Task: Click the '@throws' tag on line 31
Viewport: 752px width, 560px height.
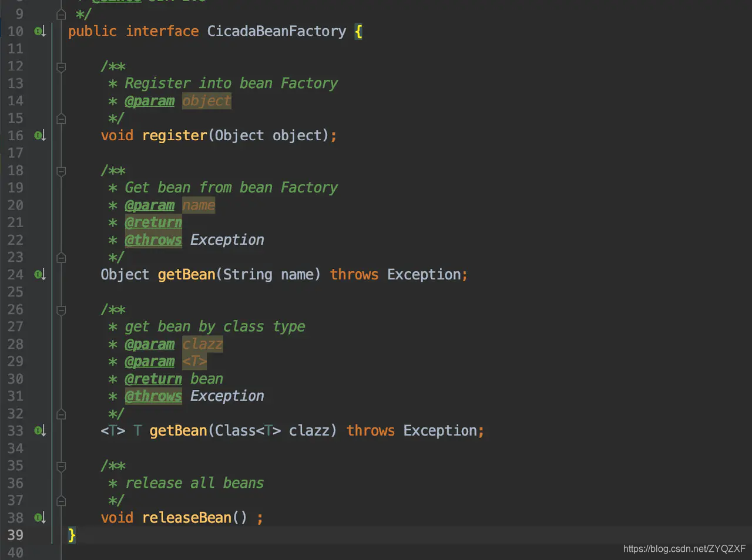Action: click(x=153, y=396)
